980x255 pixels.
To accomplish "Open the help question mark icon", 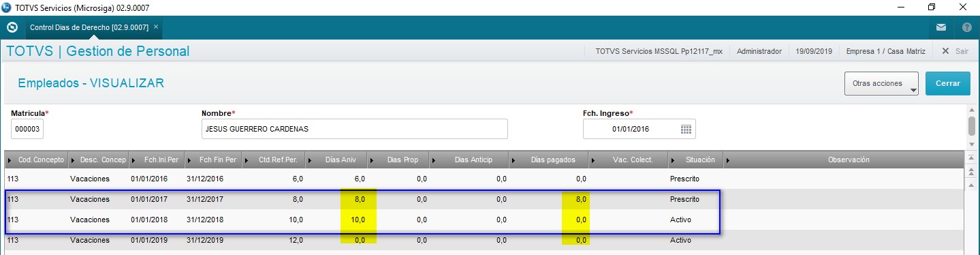I will (966, 28).
